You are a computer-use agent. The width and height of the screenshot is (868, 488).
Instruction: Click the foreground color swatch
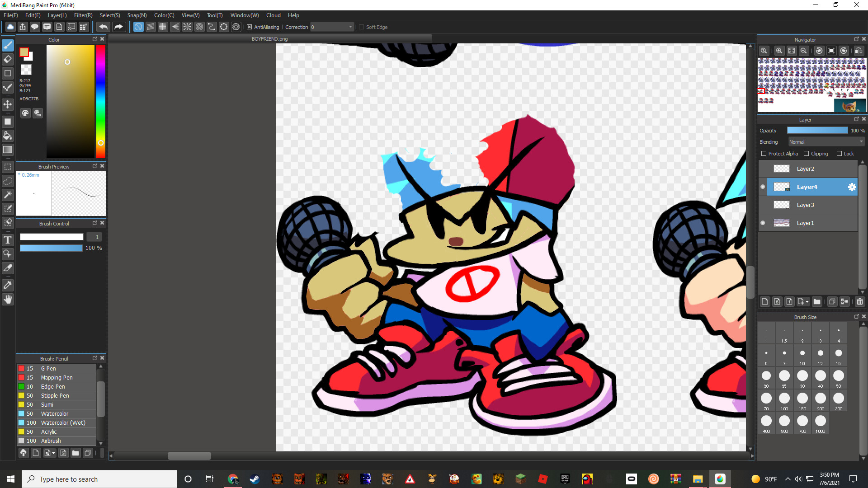coord(24,52)
